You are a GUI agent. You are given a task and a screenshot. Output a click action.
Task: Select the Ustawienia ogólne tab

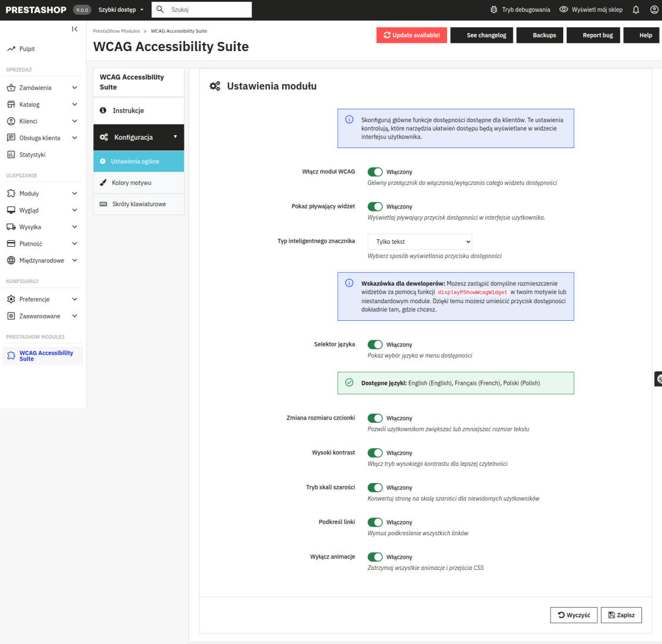pyautogui.click(x=139, y=162)
